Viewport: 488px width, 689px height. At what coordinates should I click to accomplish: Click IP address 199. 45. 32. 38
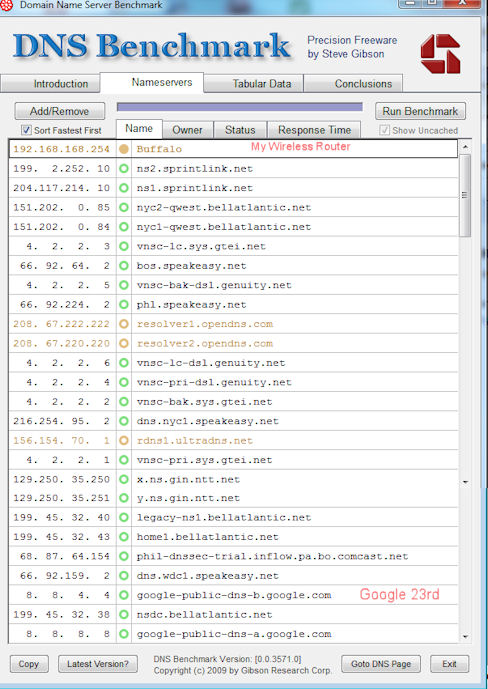click(61, 614)
